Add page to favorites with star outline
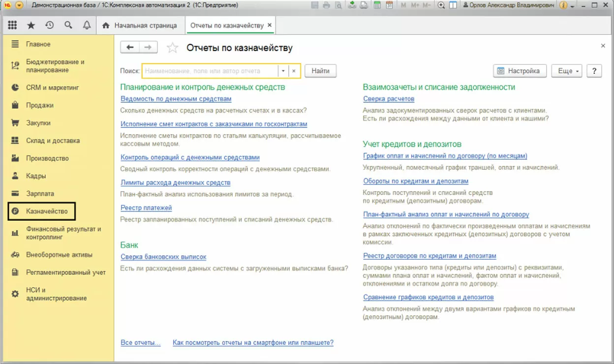This screenshot has height=364, width=614. coord(172,48)
